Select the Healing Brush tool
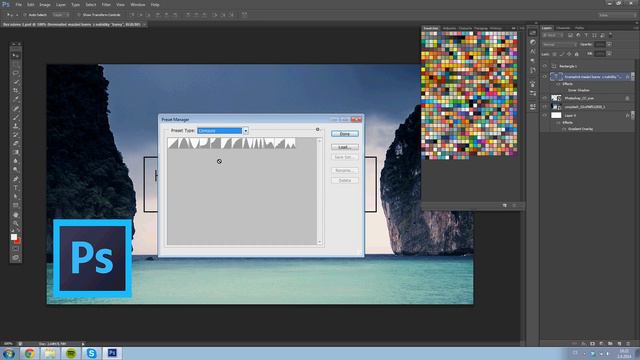Image resolution: width=640 pixels, height=360 pixels. [x=16, y=109]
